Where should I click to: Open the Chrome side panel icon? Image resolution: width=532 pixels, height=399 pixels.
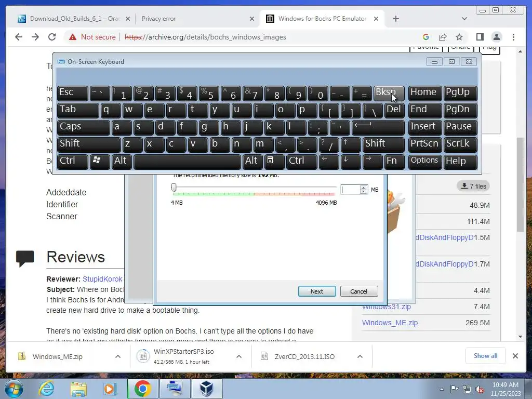point(480,37)
